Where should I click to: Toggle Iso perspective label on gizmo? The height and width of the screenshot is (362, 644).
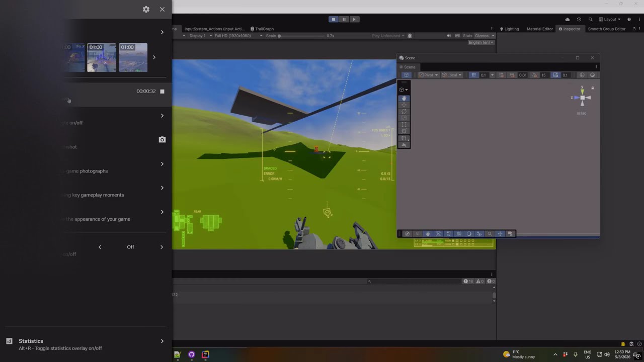pos(582,114)
